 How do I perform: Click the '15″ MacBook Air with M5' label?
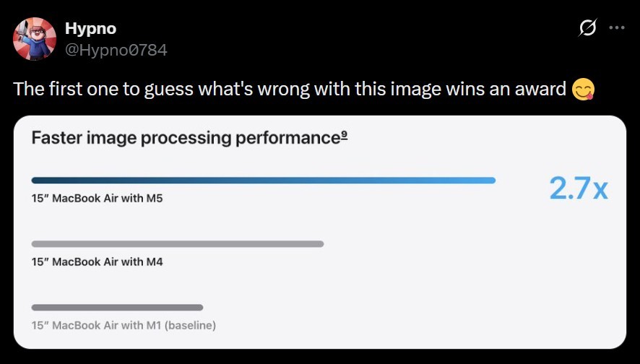click(x=97, y=198)
